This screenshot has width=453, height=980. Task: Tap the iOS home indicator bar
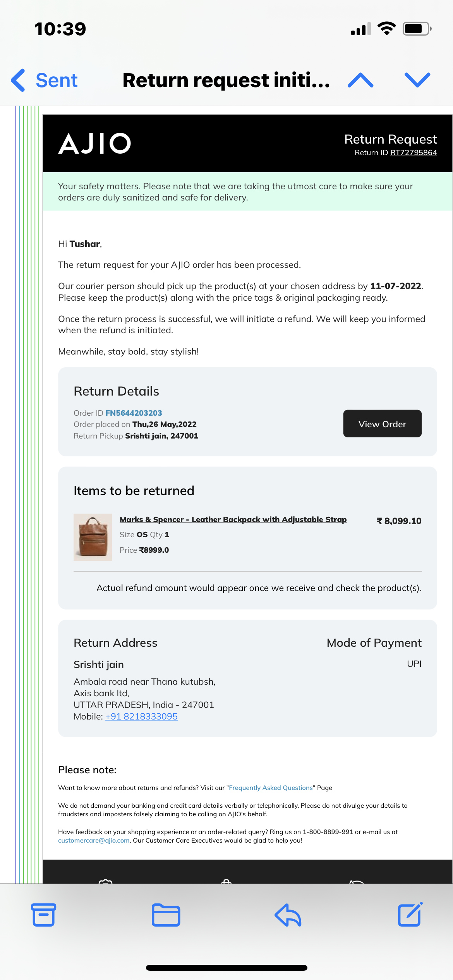[x=226, y=968]
